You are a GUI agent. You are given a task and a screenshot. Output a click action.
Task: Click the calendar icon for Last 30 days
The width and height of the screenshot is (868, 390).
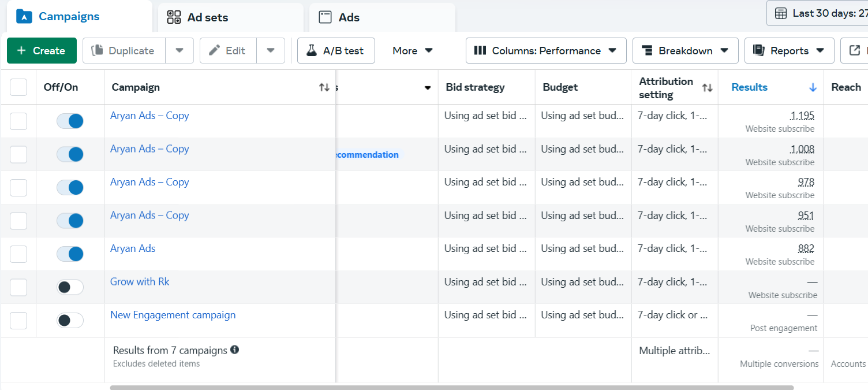point(781,13)
